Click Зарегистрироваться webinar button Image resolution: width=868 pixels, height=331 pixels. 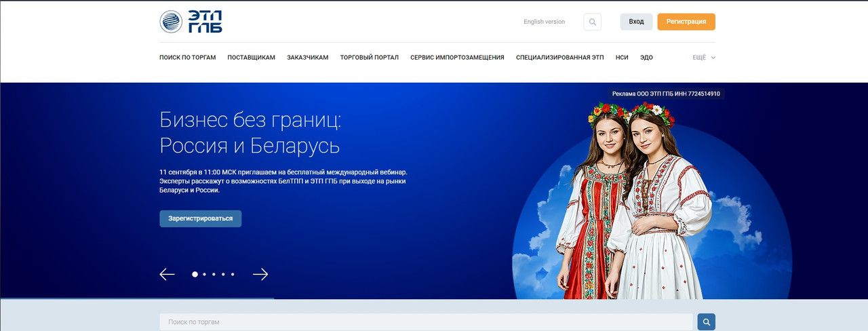tap(201, 218)
